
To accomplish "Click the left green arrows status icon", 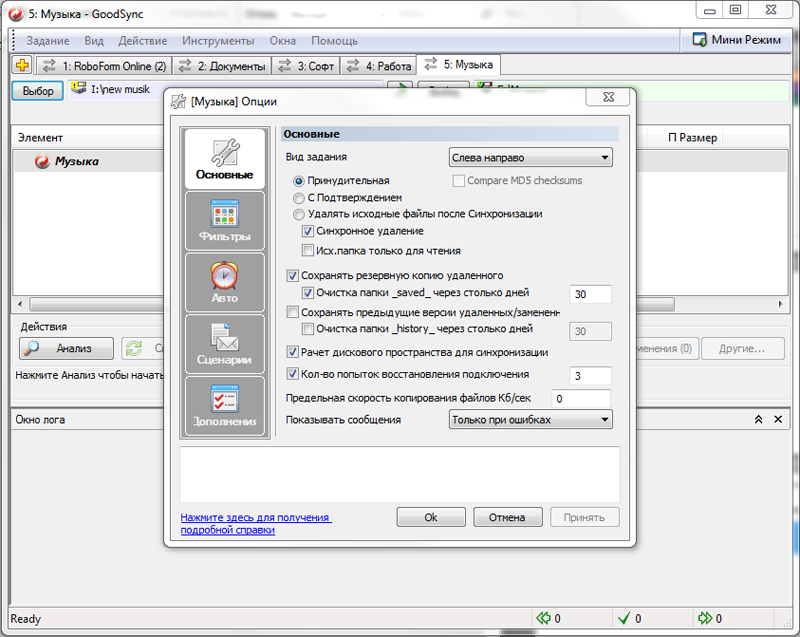I will tap(543, 618).
